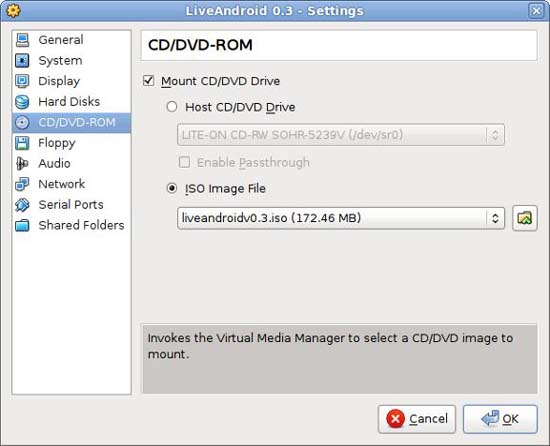Image resolution: width=550 pixels, height=446 pixels.
Task: Click the Shared Folders folder icon
Action: click(22, 225)
